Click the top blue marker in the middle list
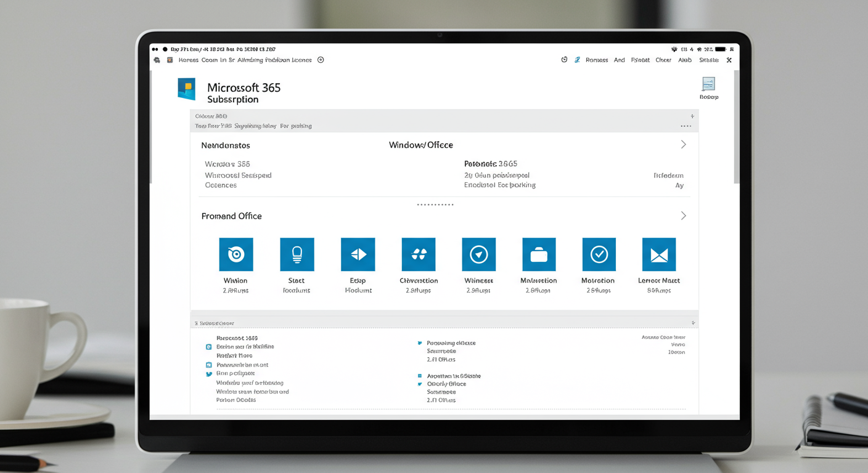This screenshot has height=473, width=868. [420, 343]
